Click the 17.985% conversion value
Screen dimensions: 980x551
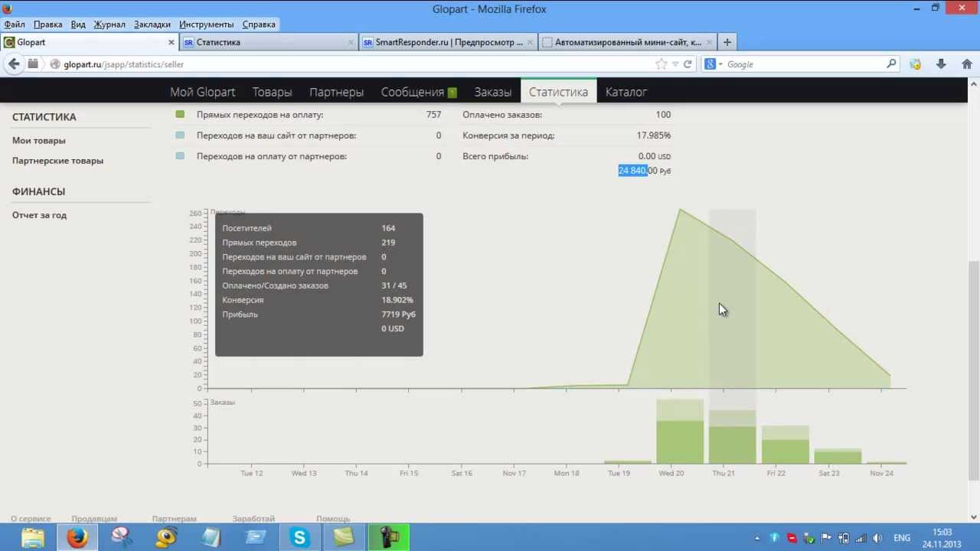point(654,135)
